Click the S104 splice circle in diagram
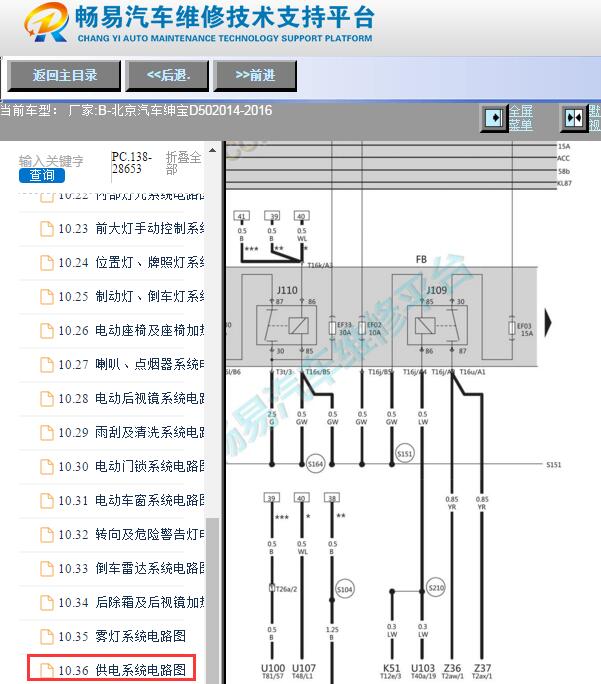The width and height of the screenshot is (601, 684). pyautogui.click(x=345, y=589)
